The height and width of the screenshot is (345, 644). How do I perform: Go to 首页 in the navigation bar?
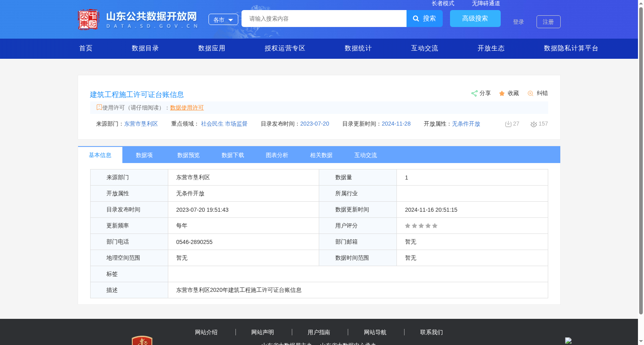tap(86, 48)
